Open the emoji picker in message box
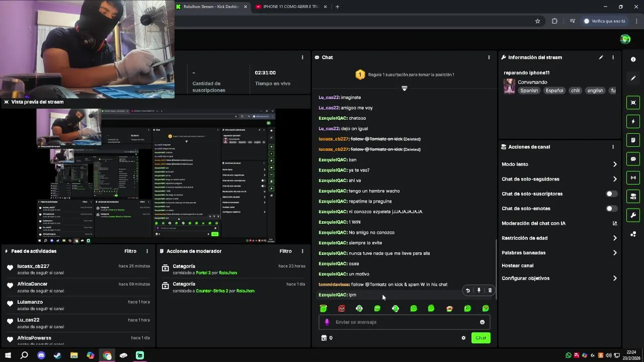 (482, 322)
